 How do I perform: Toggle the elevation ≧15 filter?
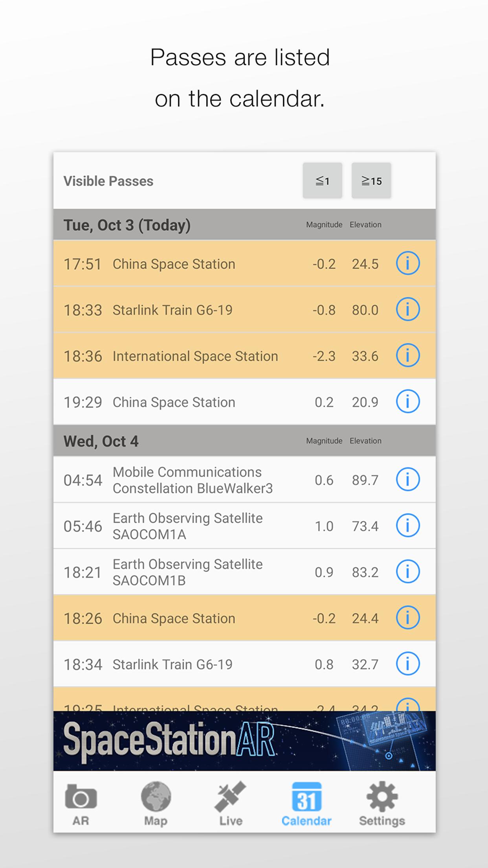coord(371,180)
